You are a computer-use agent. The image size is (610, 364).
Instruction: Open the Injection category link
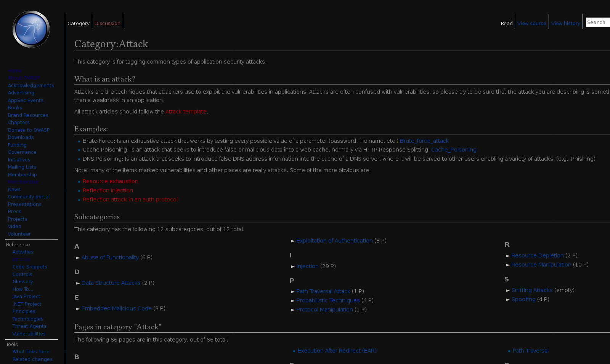click(308, 266)
